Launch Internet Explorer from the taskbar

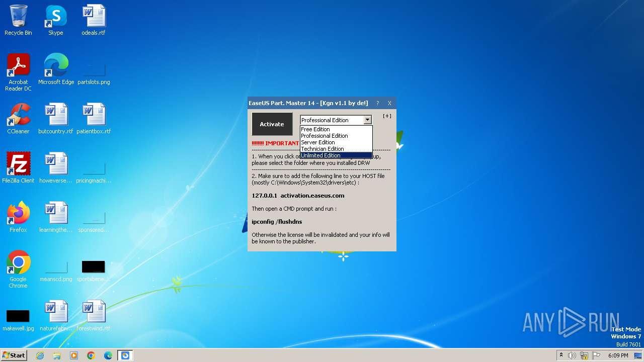(40, 355)
